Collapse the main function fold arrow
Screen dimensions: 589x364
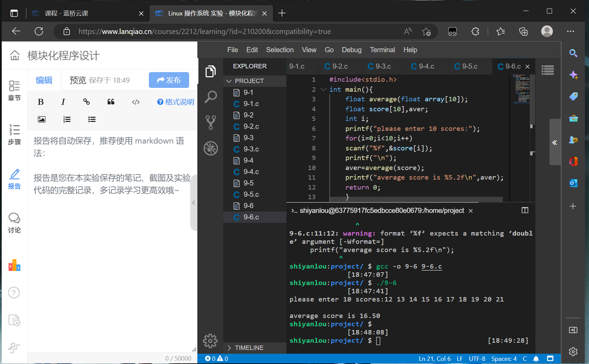tap(323, 89)
